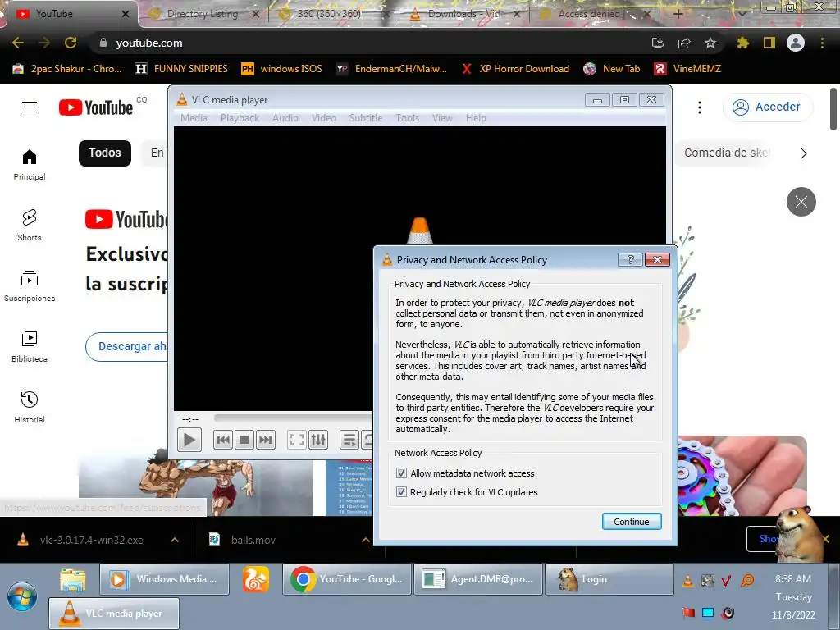Switch to Downloads - Vid browser tab
Image resolution: width=840 pixels, height=630 pixels.
point(463,14)
